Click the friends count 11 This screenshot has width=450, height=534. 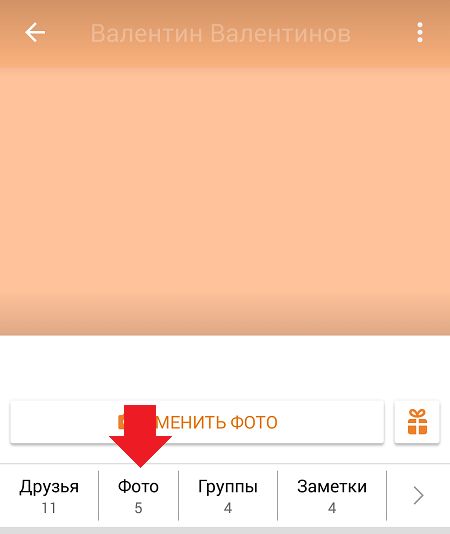[49, 508]
